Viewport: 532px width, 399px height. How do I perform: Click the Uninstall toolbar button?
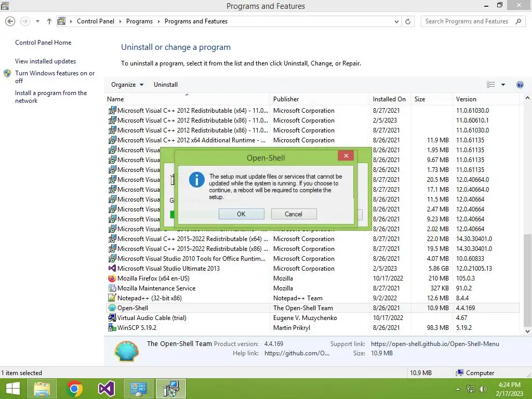tap(166, 85)
